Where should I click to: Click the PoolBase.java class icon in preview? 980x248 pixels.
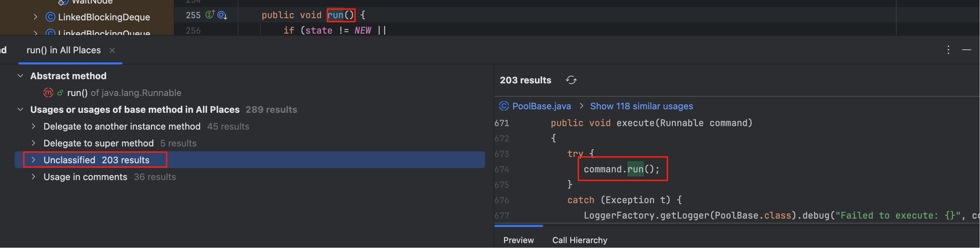[504, 106]
